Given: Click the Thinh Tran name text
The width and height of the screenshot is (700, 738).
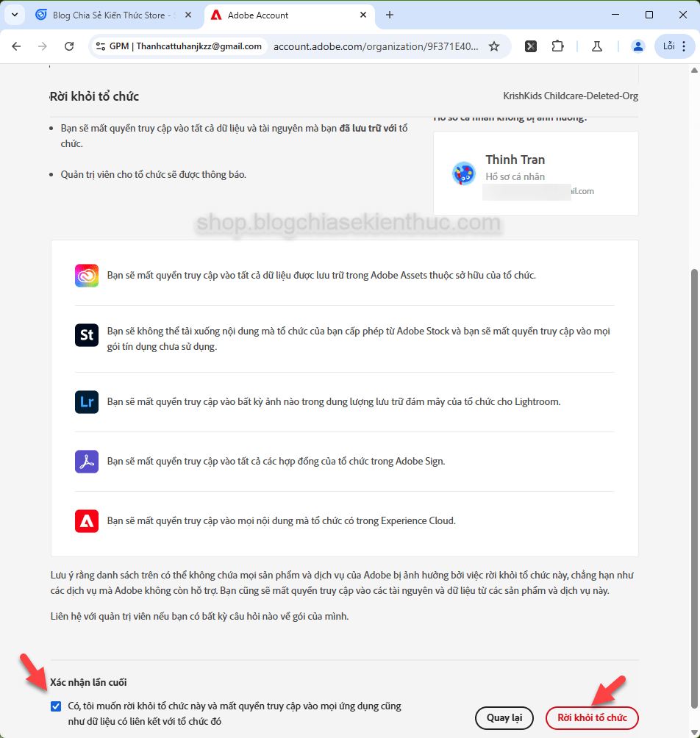Looking at the screenshot, I should tap(515, 160).
